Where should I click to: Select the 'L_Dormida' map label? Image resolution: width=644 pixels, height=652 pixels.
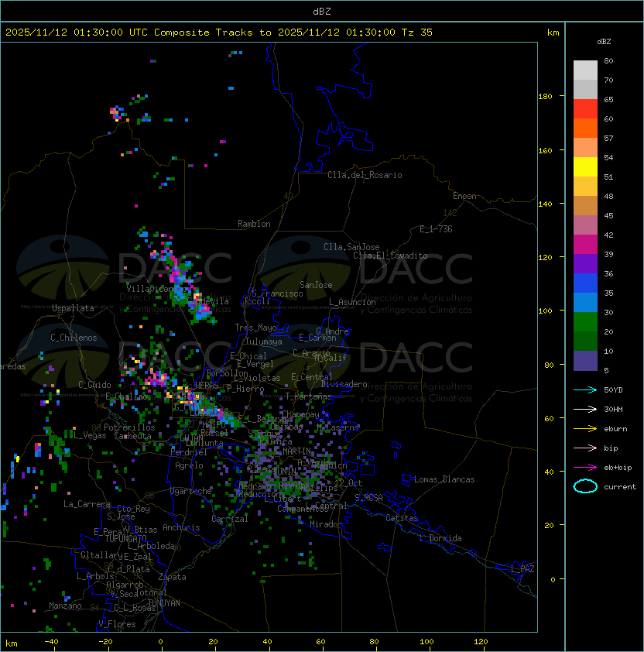coord(440,538)
